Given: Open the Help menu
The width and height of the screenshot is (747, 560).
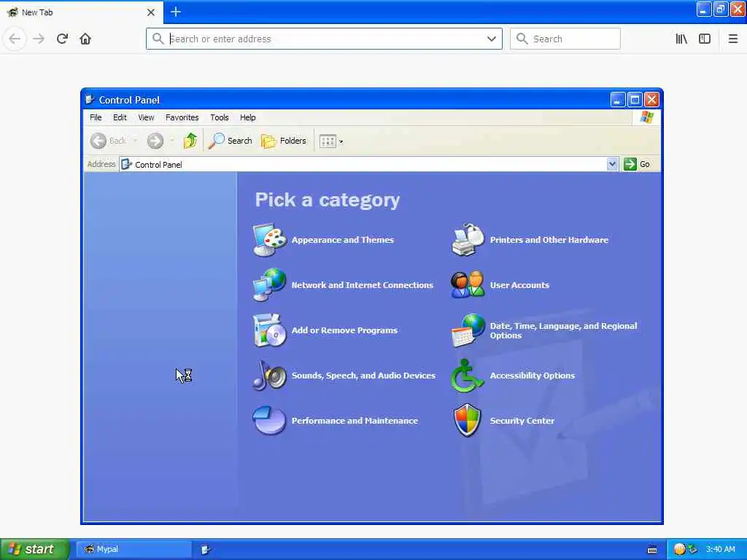Looking at the screenshot, I should 248,117.
